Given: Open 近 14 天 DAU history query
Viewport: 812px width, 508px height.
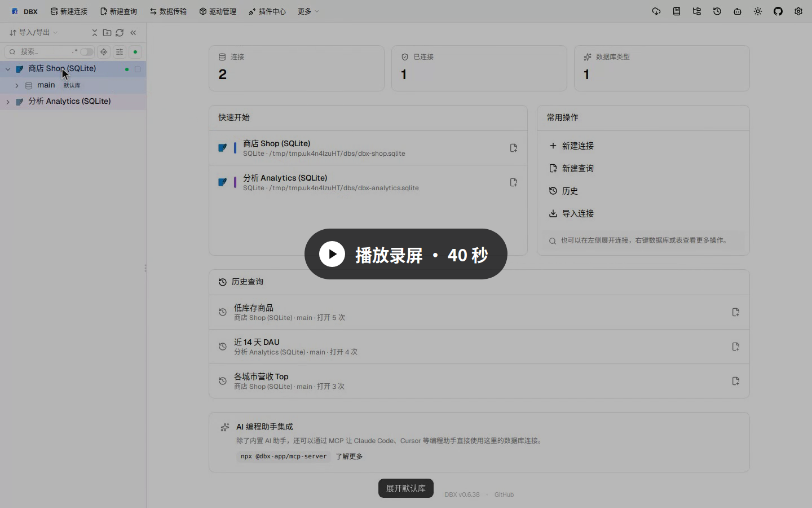Looking at the screenshot, I should coord(479,347).
